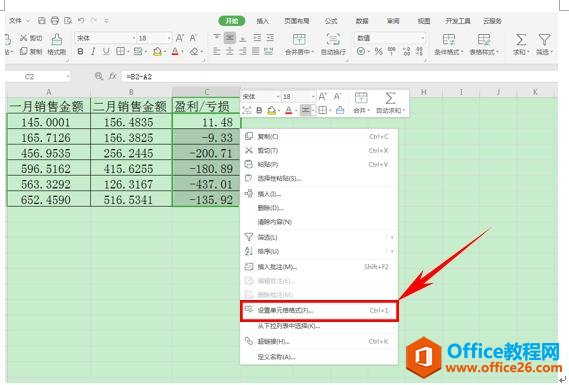Click the ribbon borders icon
Viewport: 569px width, 385px height.
click(x=120, y=52)
